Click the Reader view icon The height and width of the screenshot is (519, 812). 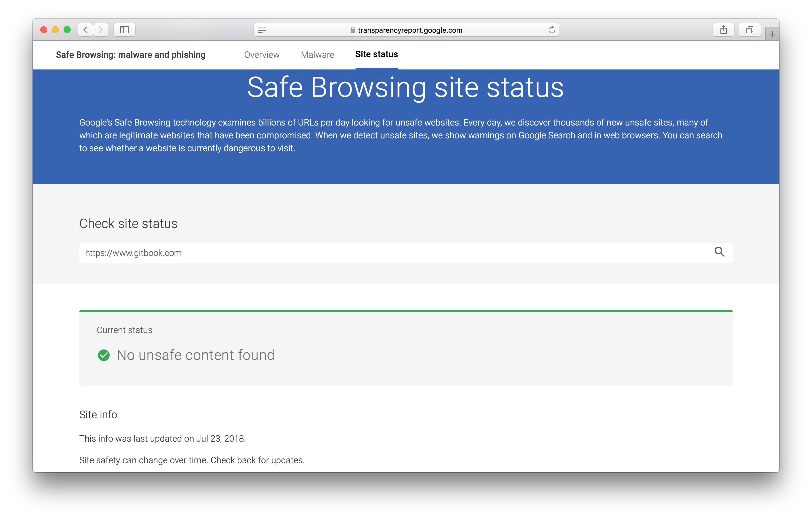(x=262, y=30)
